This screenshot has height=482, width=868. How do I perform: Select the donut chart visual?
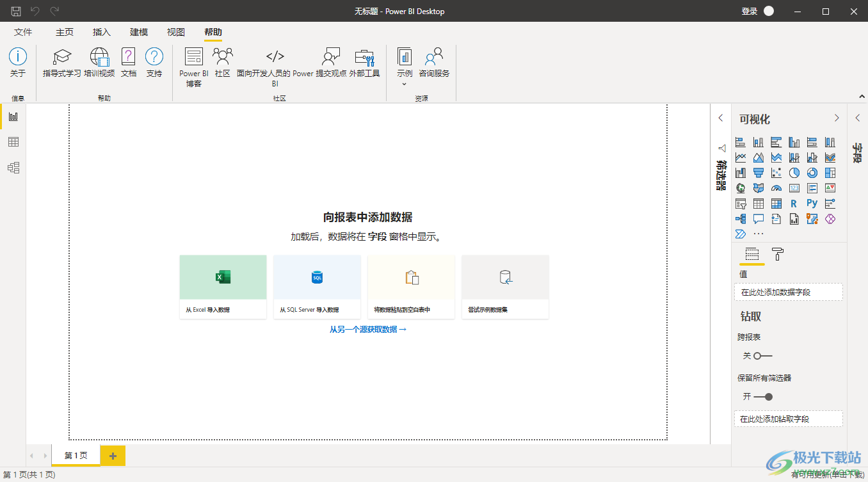click(812, 173)
